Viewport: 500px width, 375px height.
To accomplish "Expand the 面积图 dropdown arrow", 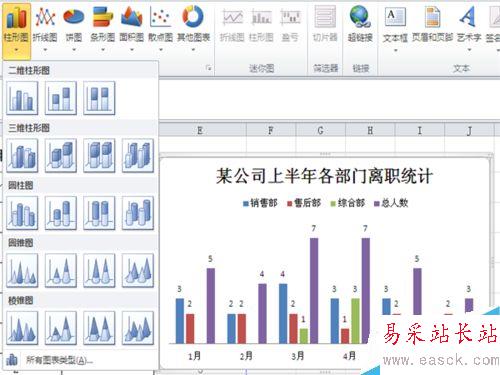I will coord(132,50).
